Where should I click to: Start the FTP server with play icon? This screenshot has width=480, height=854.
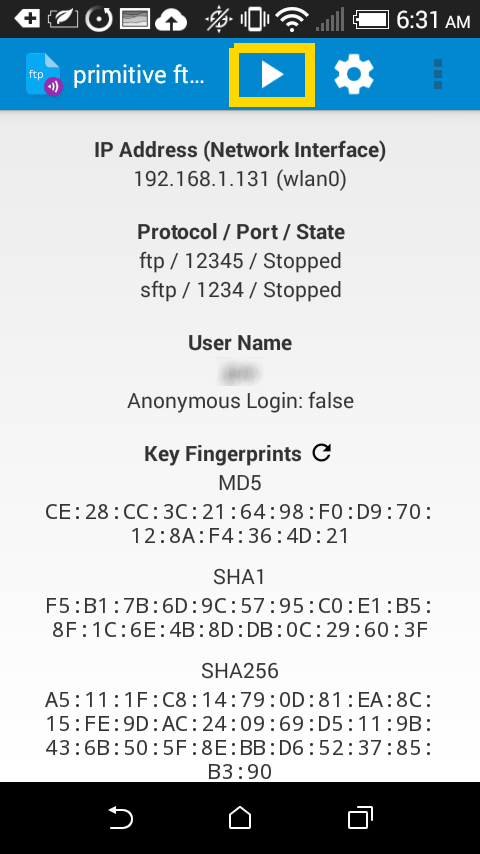pos(272,75)
